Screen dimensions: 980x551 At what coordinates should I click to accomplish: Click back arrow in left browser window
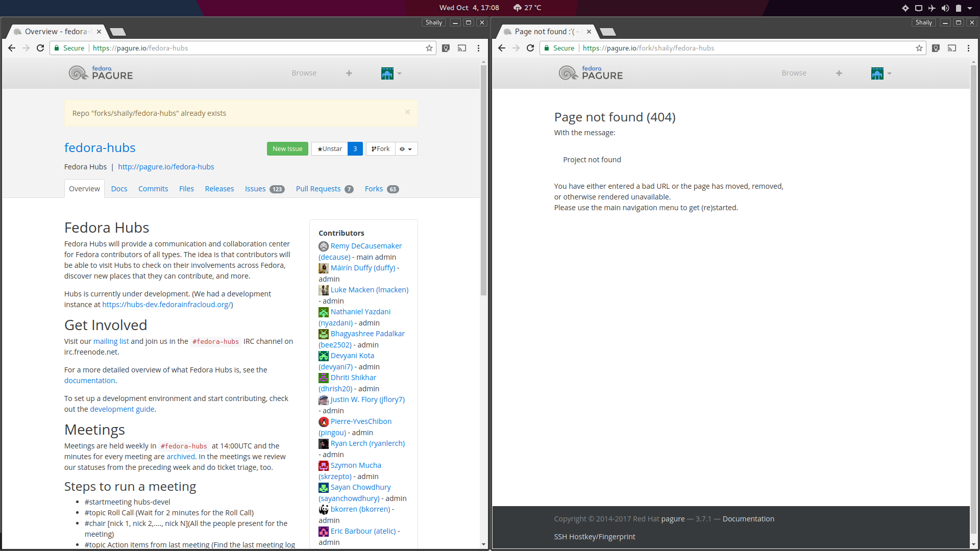tap(12, 48)
